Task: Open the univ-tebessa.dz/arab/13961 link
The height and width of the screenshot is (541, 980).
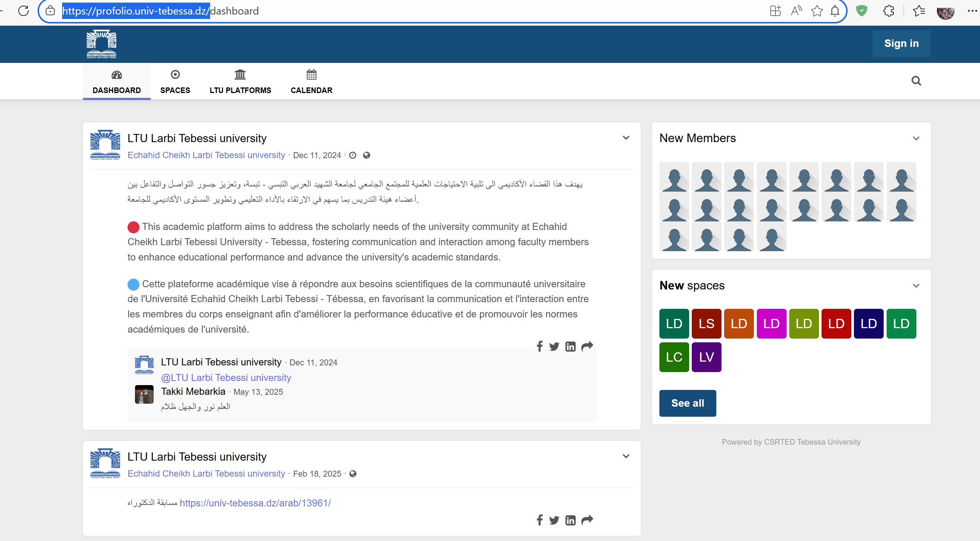Action: coord(255,503)
